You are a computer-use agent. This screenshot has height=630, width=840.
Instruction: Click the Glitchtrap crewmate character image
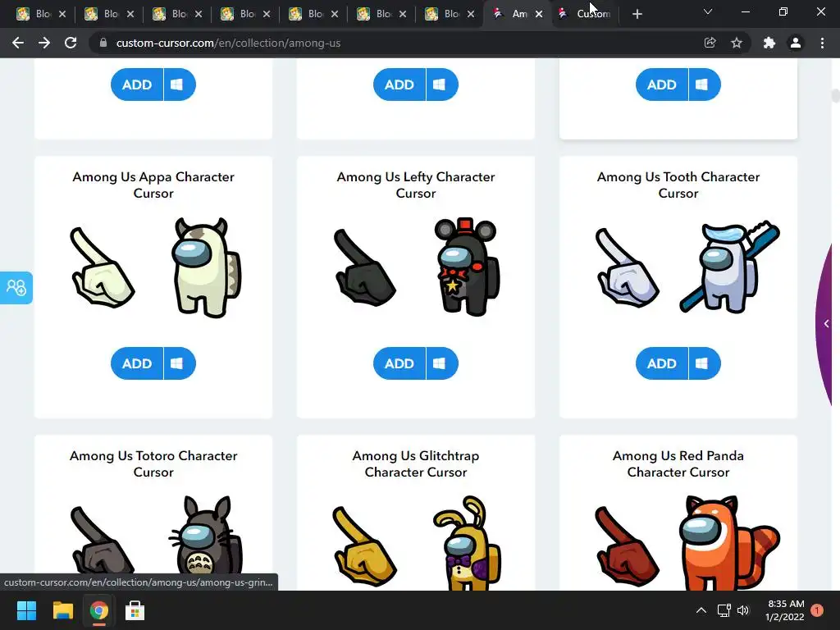[467, 542]
